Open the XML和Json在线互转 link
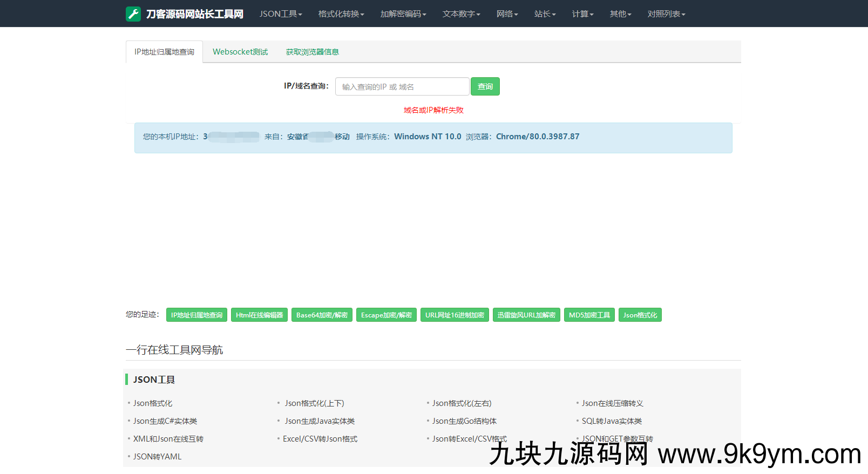The height and width of the screenshot is (474, 868). pyautogui.click(x=168, y=439)
